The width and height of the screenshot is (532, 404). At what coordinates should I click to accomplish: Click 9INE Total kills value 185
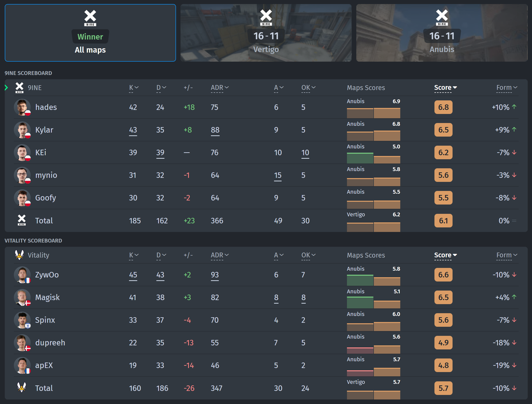pyautogui.click(x=135, y=221)
